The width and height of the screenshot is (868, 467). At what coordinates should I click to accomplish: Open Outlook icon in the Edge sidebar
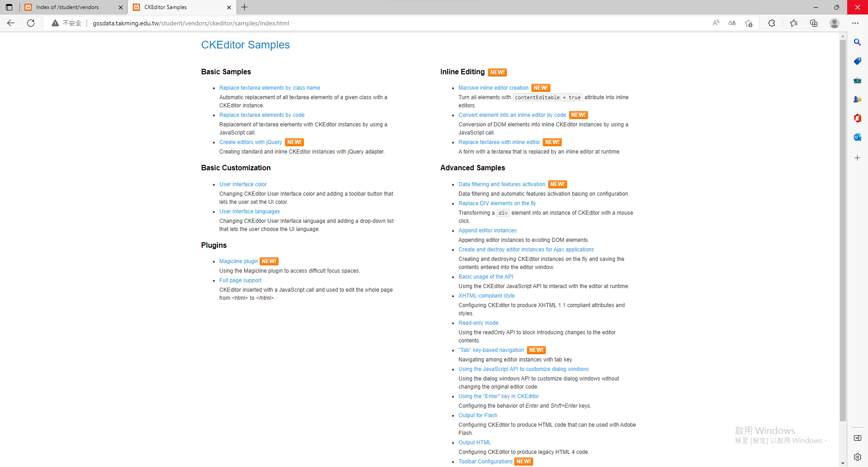click(857, 137)
